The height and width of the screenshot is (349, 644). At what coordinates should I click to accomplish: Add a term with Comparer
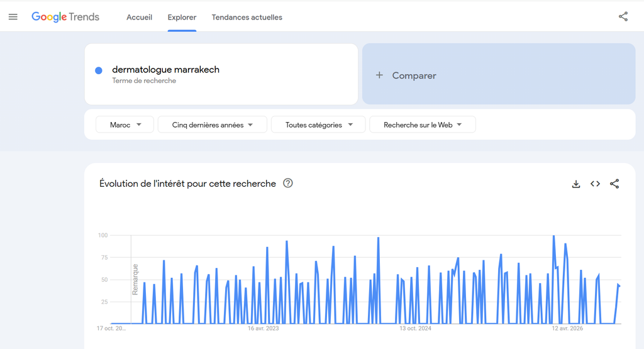(x=499, y=74)
